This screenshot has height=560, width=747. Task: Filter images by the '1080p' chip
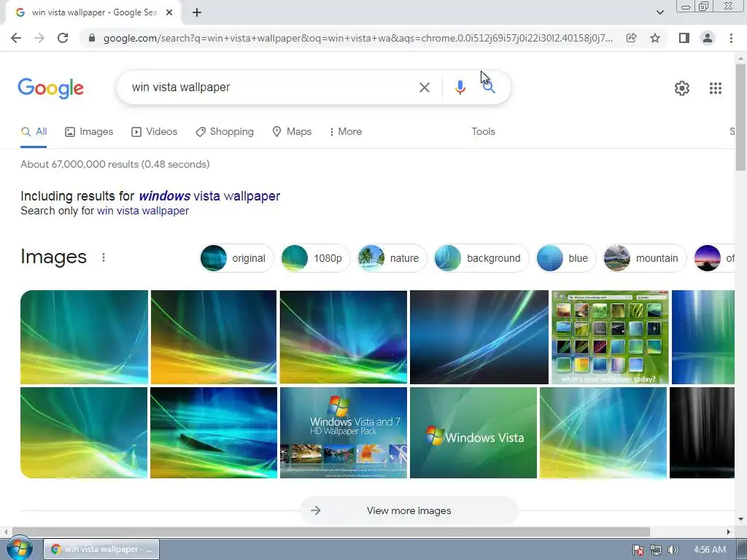(x=315, y=258)
